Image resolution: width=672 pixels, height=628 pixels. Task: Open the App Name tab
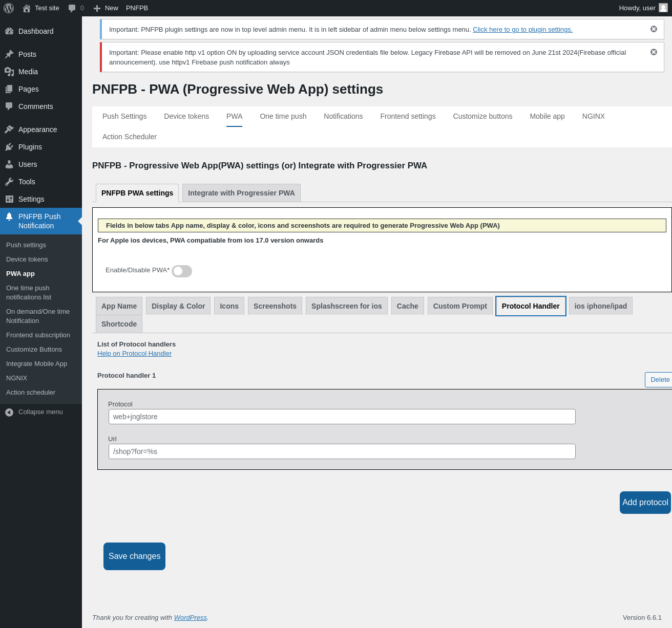[x=119, y=306]
